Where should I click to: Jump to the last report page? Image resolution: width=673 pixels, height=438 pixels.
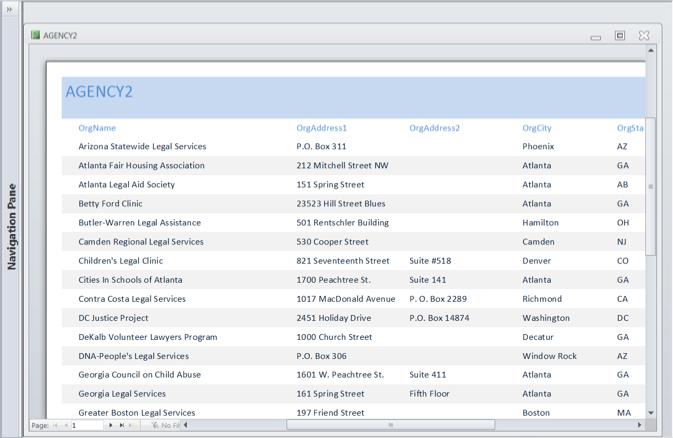pyautogui.click(x=122, y=425)
